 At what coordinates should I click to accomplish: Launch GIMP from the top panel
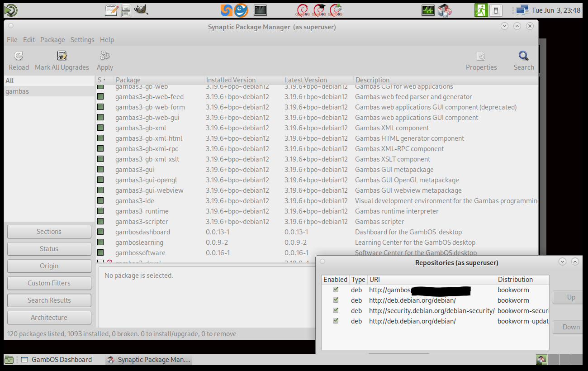141,10
